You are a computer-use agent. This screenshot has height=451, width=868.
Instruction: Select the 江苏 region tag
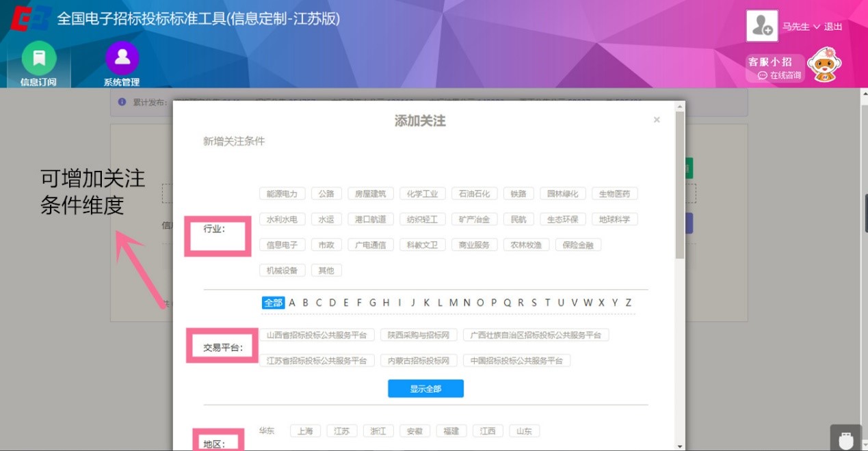(342, 430)
